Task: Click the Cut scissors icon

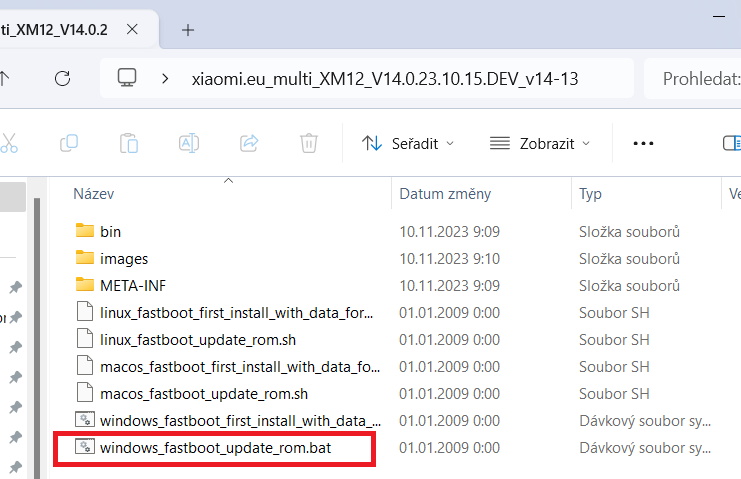Action: point(10,143)
